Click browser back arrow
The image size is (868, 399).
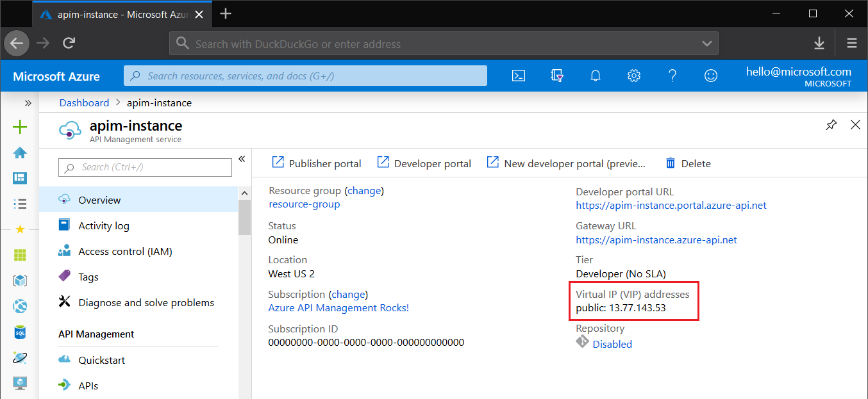tap(17, 44)
